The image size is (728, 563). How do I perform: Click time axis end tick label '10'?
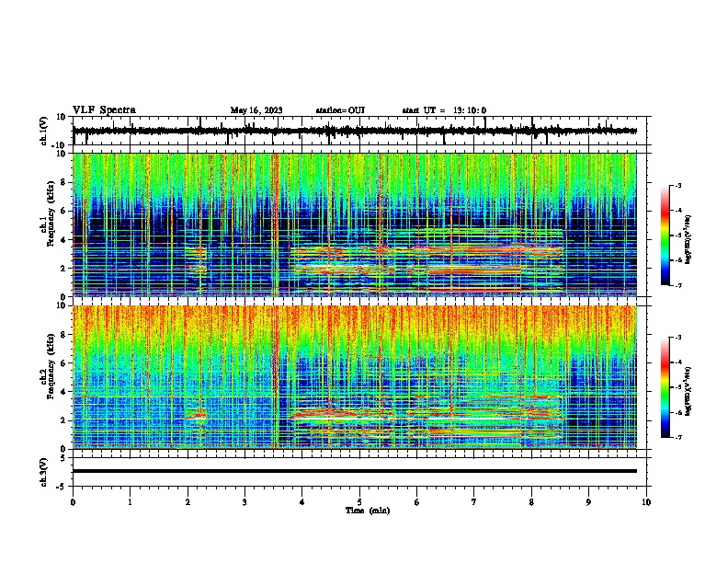(x=646, y=502)
